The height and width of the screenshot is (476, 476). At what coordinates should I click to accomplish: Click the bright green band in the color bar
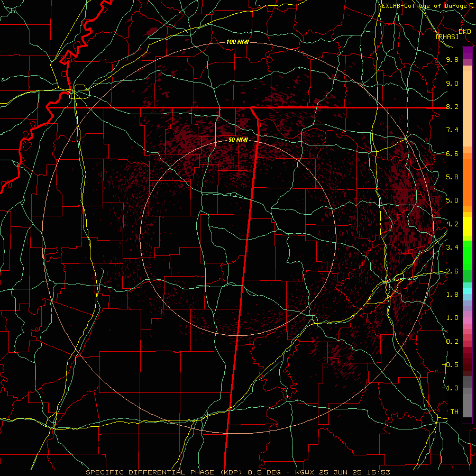point(467,255)
